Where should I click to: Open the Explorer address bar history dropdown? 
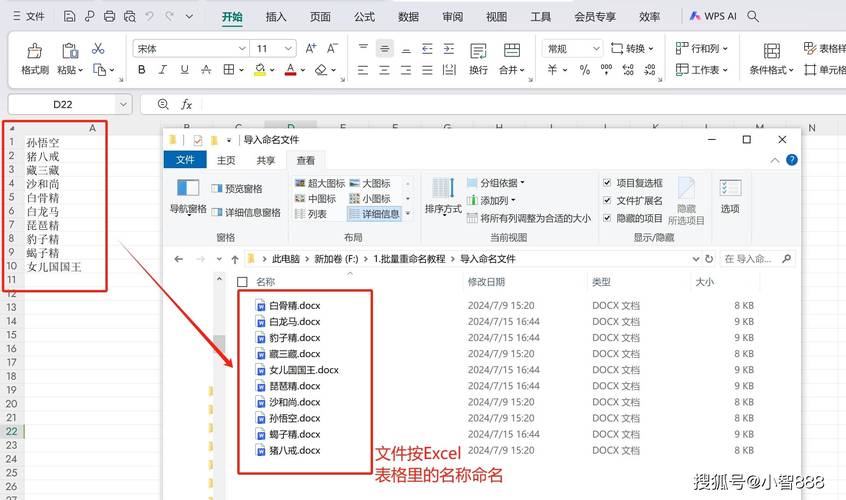pos(696,259)
